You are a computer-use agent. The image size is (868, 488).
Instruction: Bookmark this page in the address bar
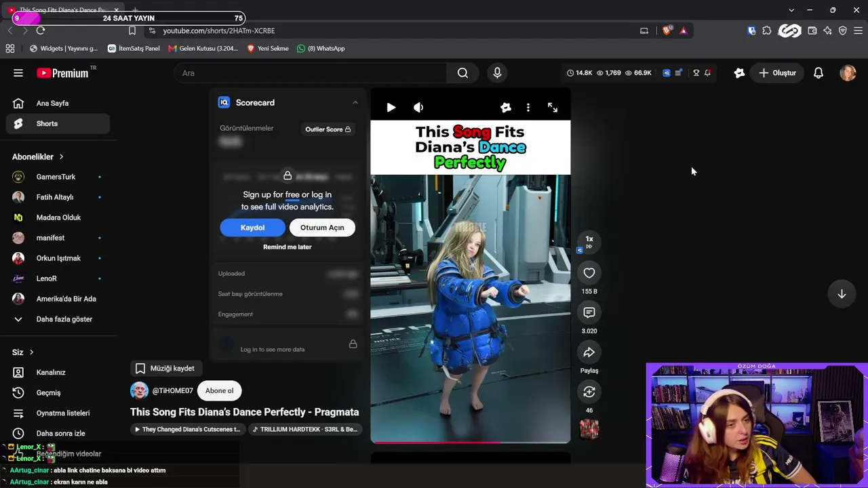pos(132,30)
